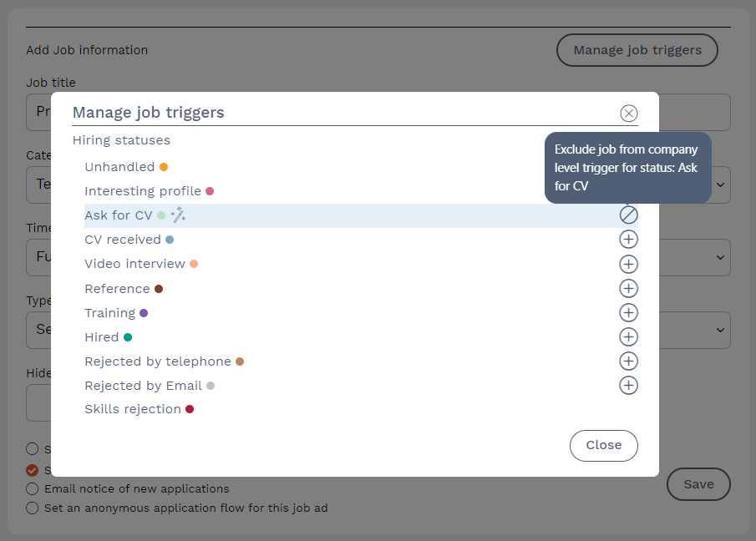Viewport: 756px width, 541px height.
Task: Click the magic wand icon beside Ask for CV
Action: point(178,215)
